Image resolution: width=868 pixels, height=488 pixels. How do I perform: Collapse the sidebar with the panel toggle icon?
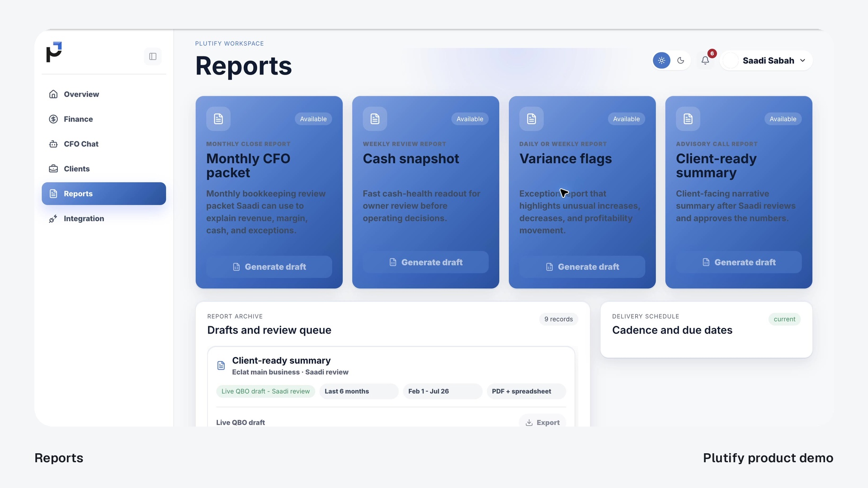pyautogui.click(x=153, y=56)
